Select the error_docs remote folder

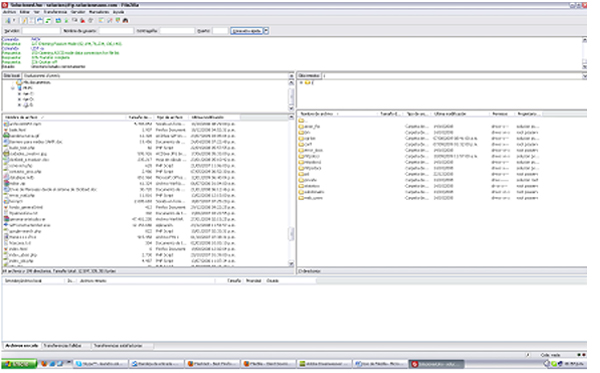(x=310, y=150)
